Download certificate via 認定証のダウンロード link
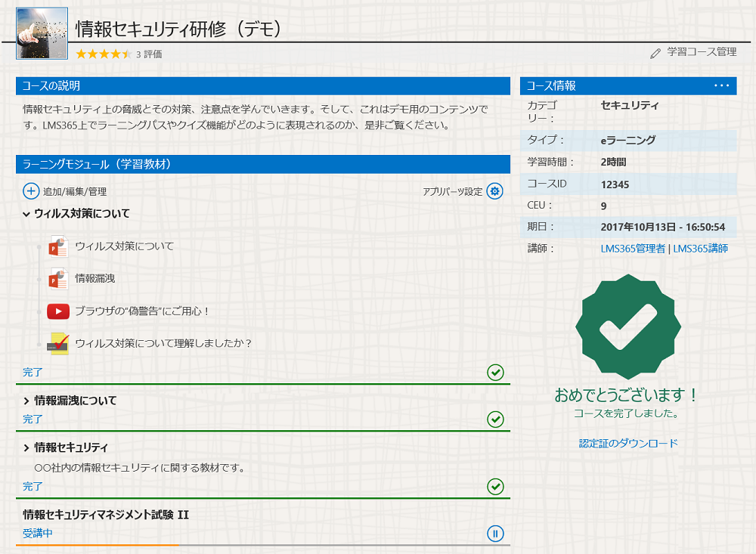Image resolution: width=756 pixels, height=554 pixels. click(627, 444)
